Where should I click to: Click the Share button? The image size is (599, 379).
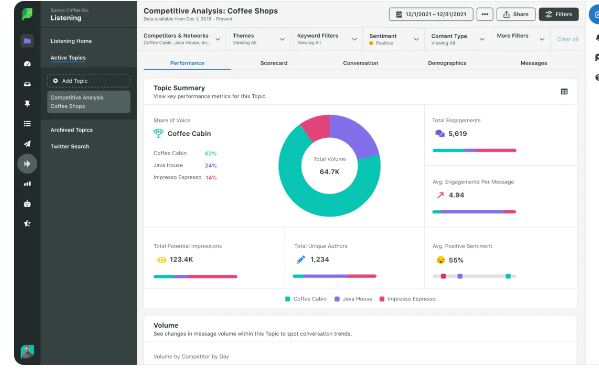pos(516,14)
